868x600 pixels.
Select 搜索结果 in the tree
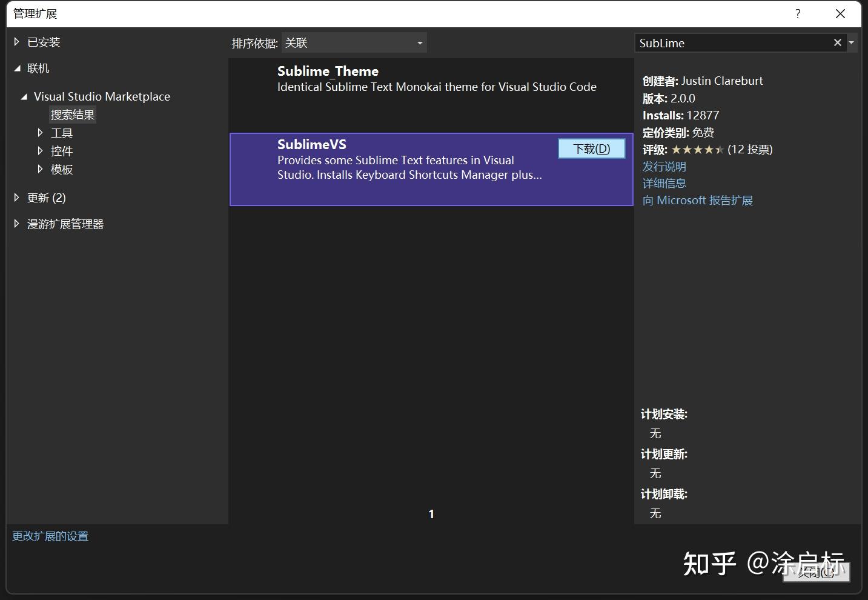[73, 115]
